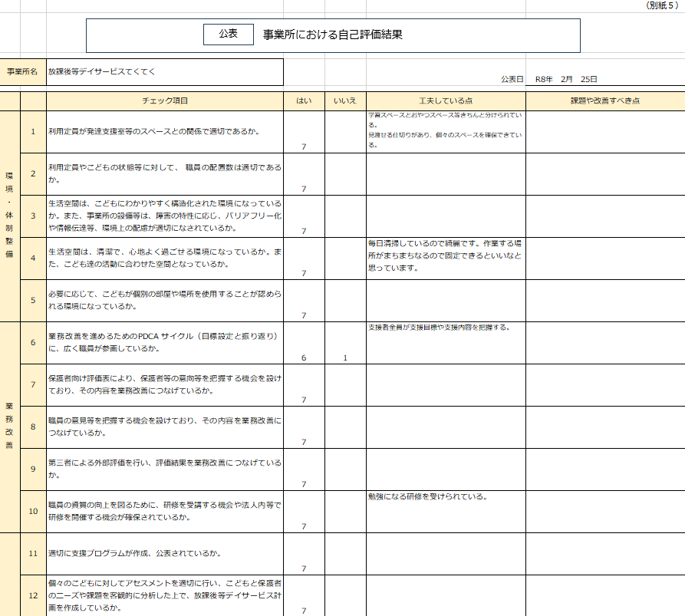Select the 事業所名 label cell
The width and height of the screenshot is (685, 616).
(x=23, y=71)
